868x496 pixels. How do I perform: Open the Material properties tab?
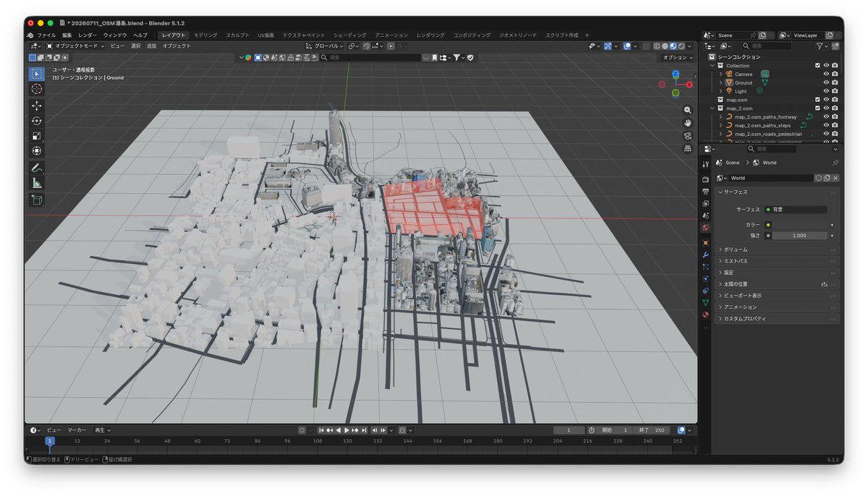point(705,315)
